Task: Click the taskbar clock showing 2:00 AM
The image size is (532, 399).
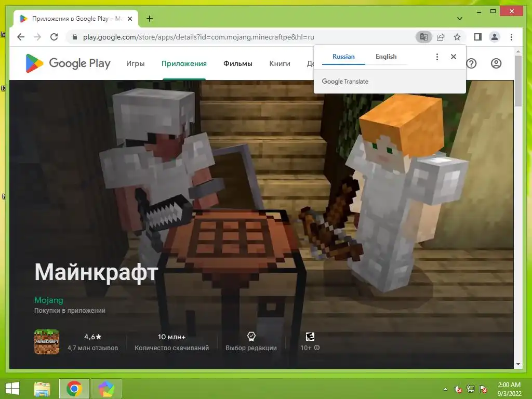Action: pos(509,389)
